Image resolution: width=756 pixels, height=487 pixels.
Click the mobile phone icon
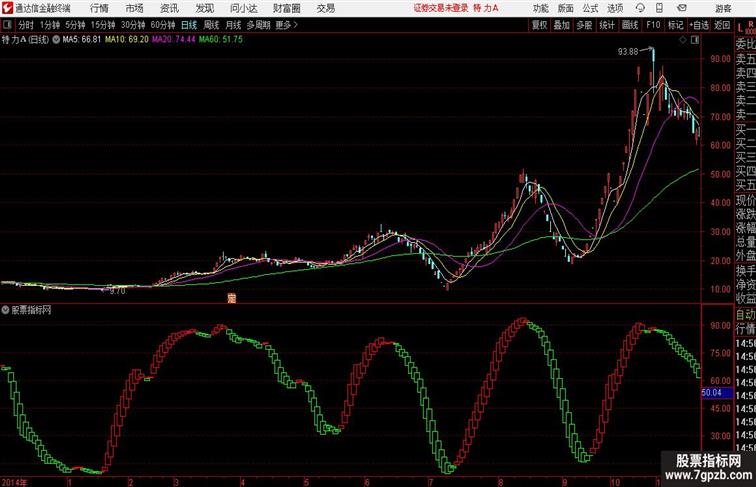pos(659,8)
